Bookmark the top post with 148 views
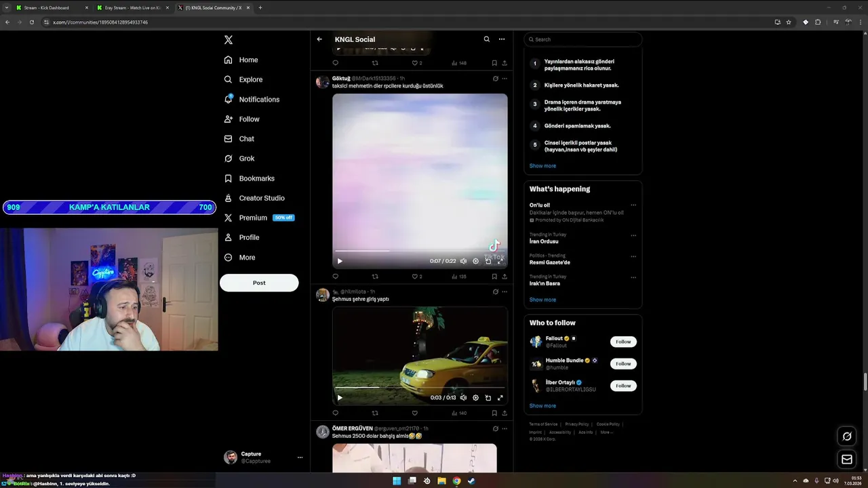The width and height of the screenshot is (868, 488). point(494,63)
